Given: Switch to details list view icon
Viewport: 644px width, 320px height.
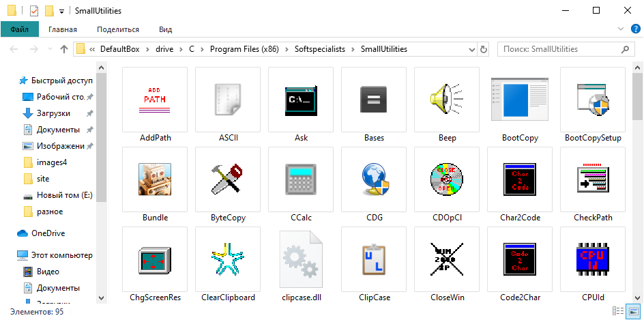Looking at the screenshot, I should click(x=617, y=311).
